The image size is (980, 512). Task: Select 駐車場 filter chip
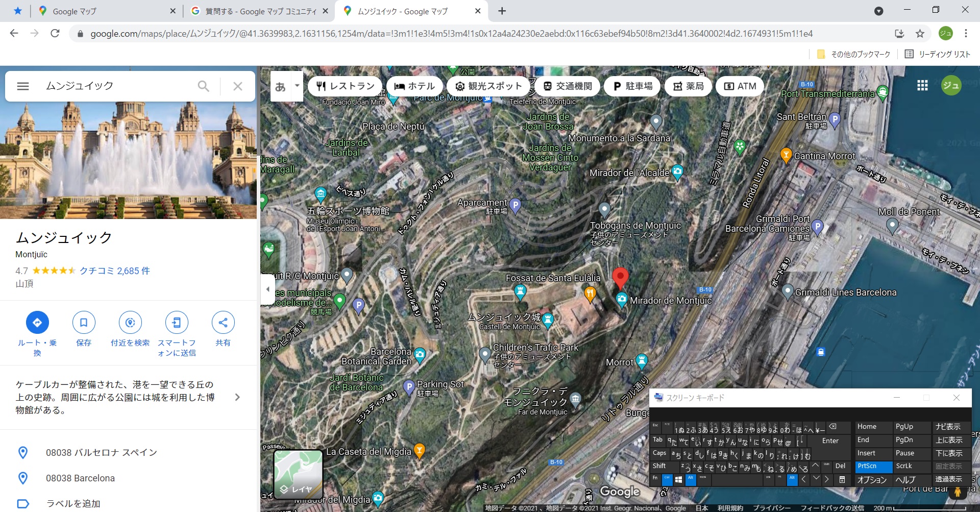click(632, 86)
